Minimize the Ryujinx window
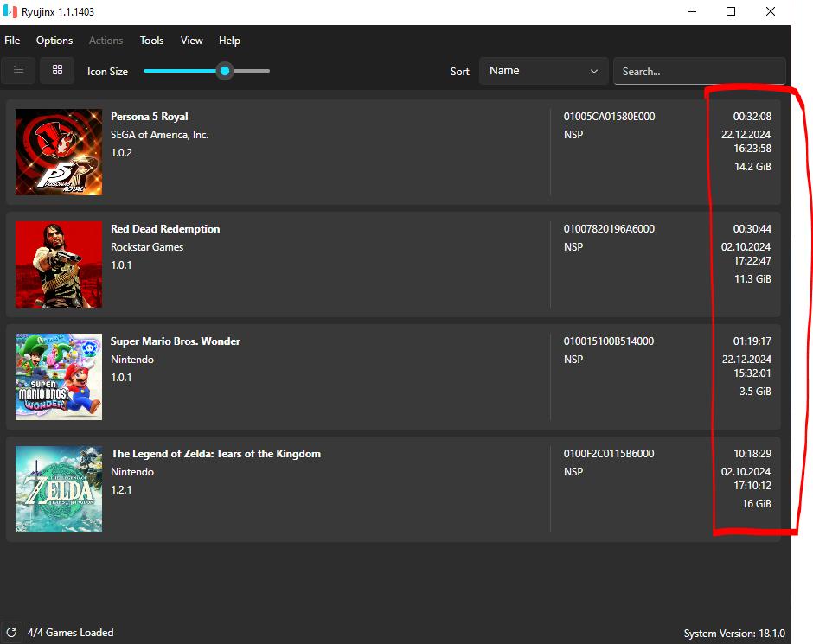The height and width of the screenshot is (644, 813). 692,11
